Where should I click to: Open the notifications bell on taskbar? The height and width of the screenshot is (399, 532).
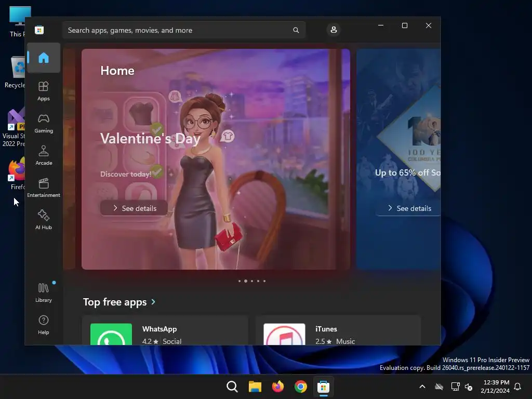pyautogui.click(x=517, y=387)
